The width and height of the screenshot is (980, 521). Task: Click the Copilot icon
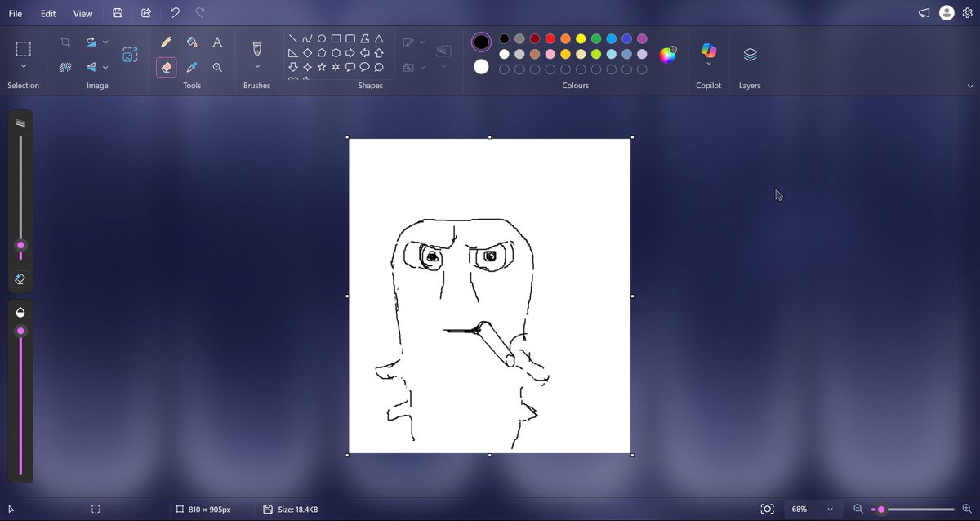[709, 50]
